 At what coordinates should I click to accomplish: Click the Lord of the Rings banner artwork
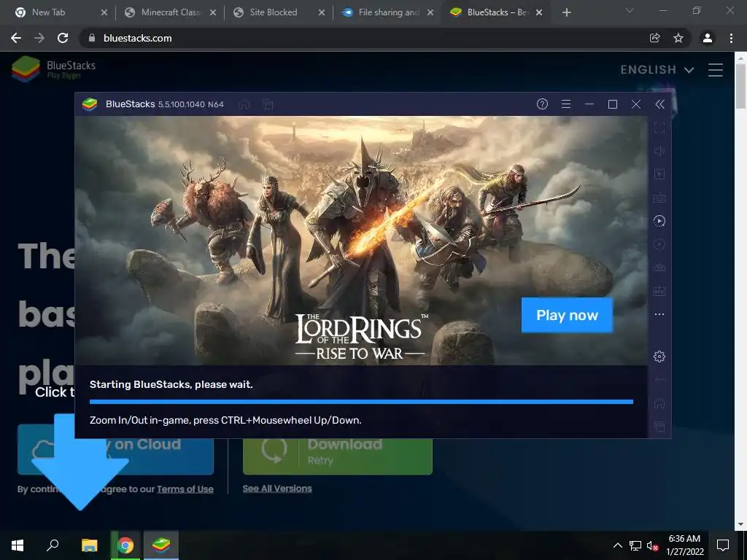(x=361, y=241)
